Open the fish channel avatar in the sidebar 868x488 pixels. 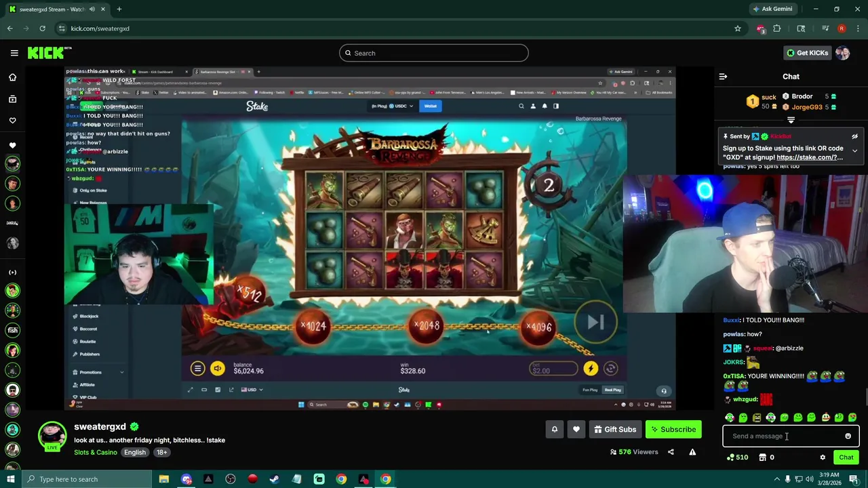(x=12, y=330)
